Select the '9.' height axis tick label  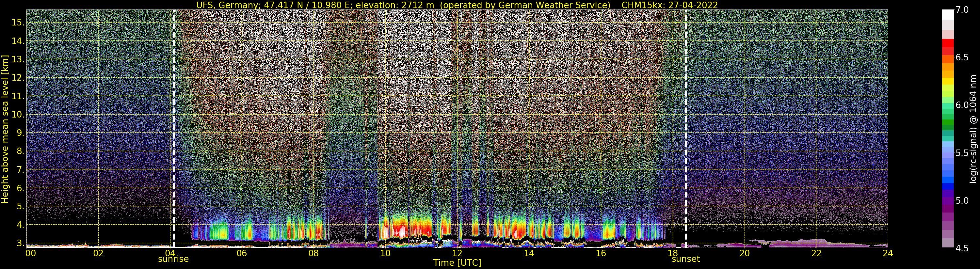pyautogui.click(x=20, y=133)
